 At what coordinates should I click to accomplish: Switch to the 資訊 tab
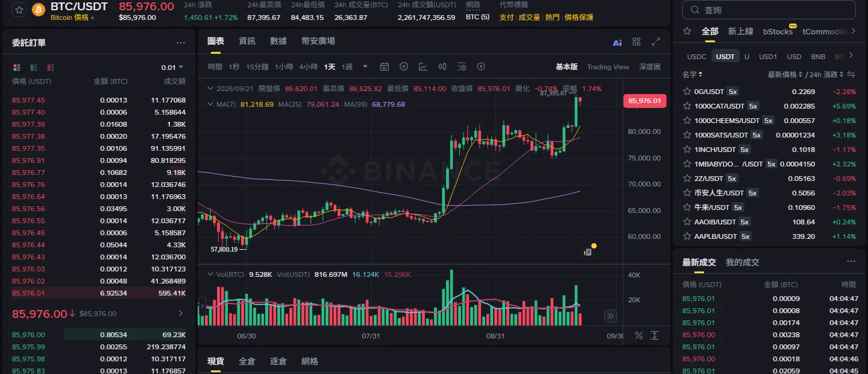[x=247, y=41]
